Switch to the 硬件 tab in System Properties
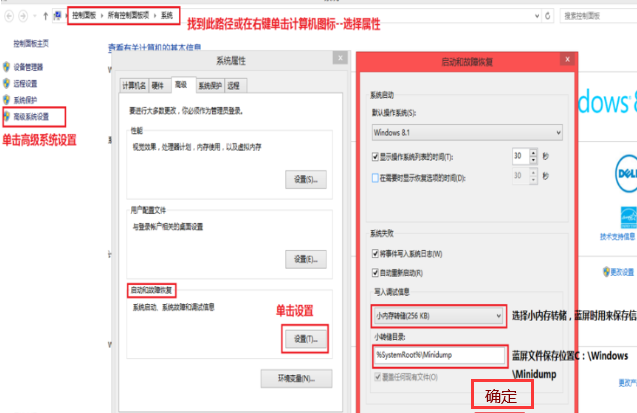Viewport: 637px width, 413px height. (x=159, y=85)
